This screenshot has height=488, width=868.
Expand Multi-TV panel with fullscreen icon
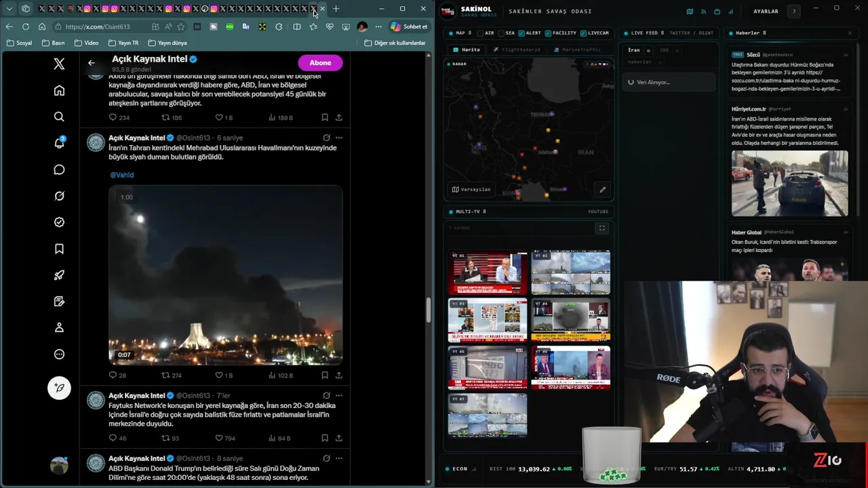[601, 228]
